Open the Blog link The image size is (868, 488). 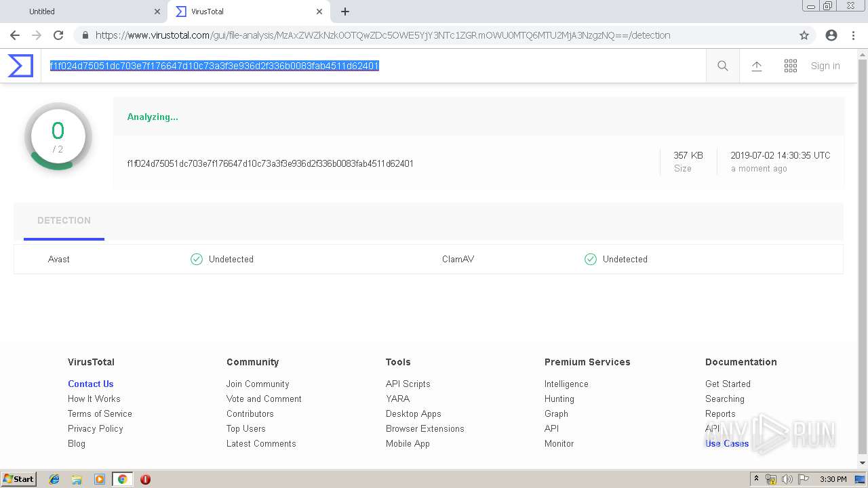(77, 443)
